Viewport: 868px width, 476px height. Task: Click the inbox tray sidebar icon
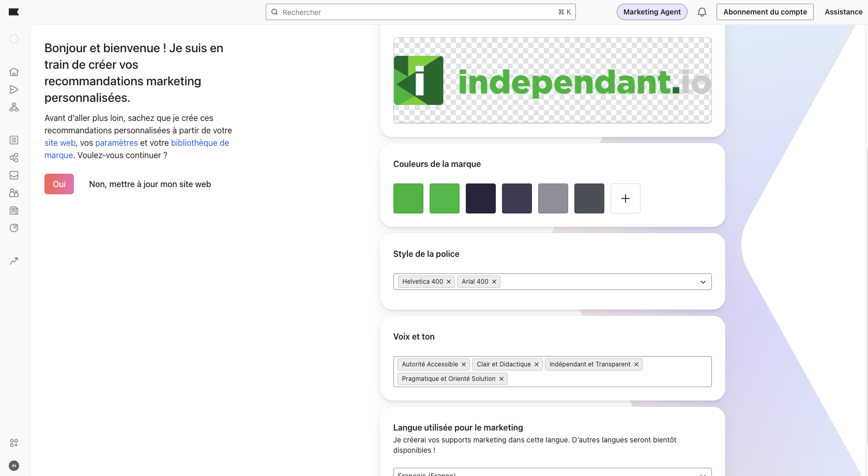[x=14, y=175]
